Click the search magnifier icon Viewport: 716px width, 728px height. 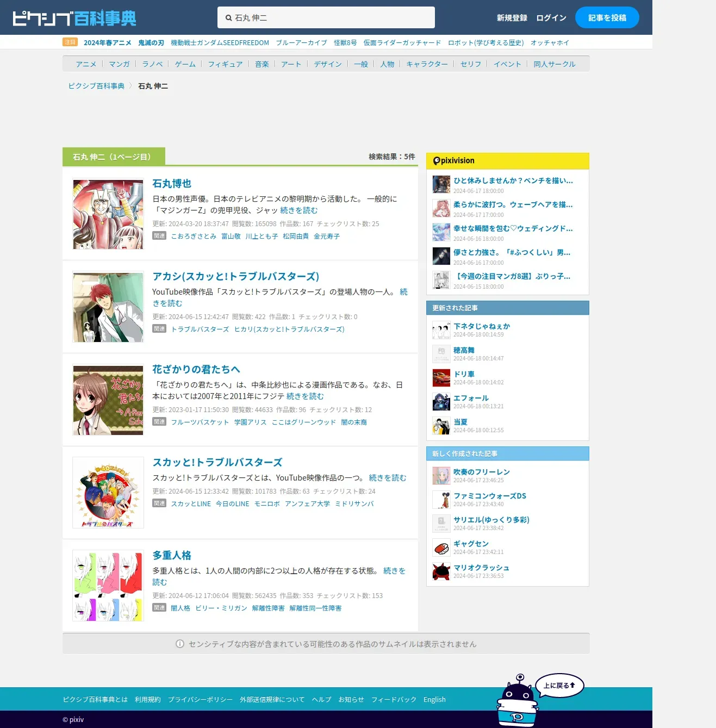click(x=228, y=18)
